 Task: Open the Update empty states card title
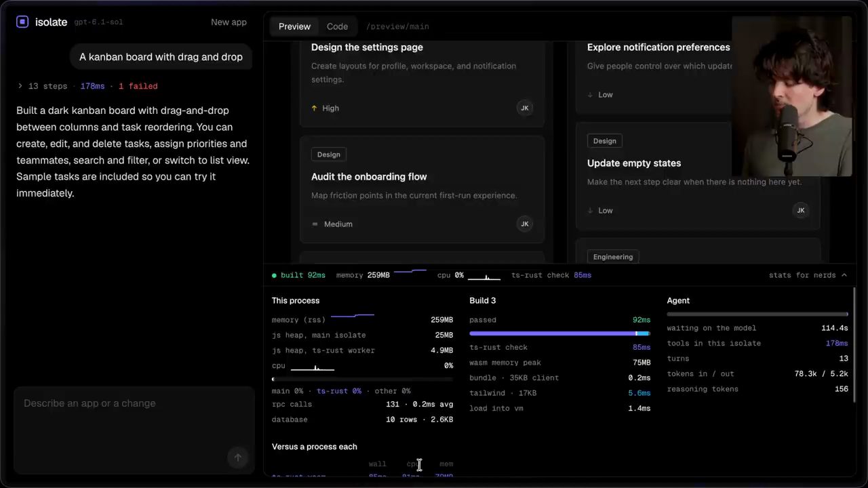(x=634, y=163)
